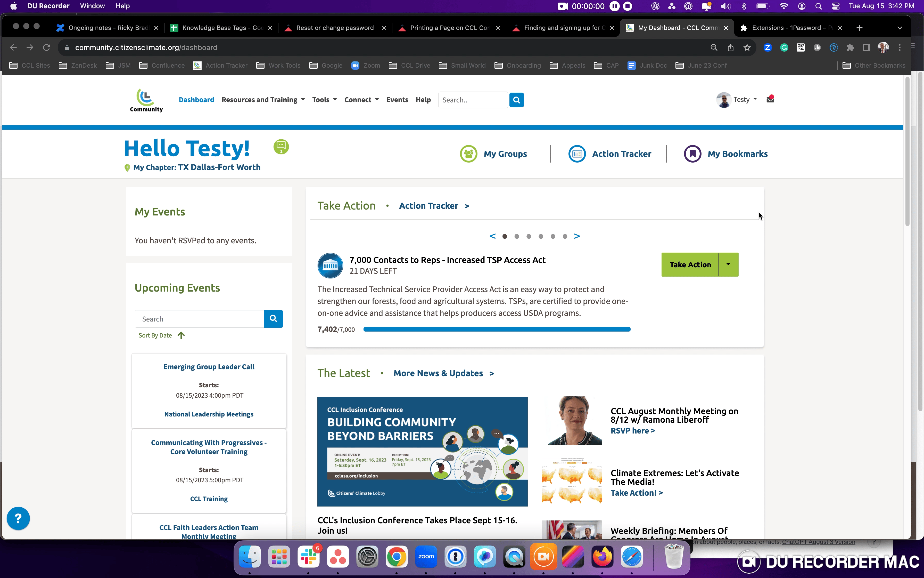
Task: Expand Resources and Training menu
Action: click(x=263, y=100)
